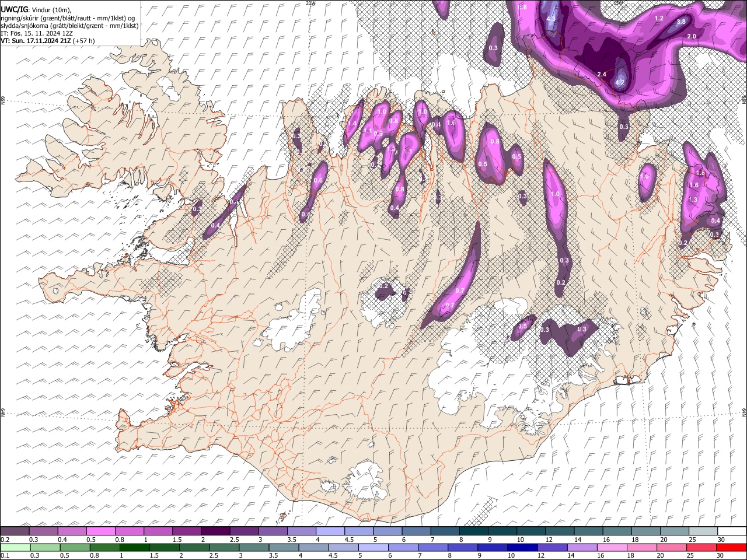This screenshot has height=560, width=747.
Task: Pick the lavender 4–4.5 snow legend swatch
Action: [x=330, y=531]
